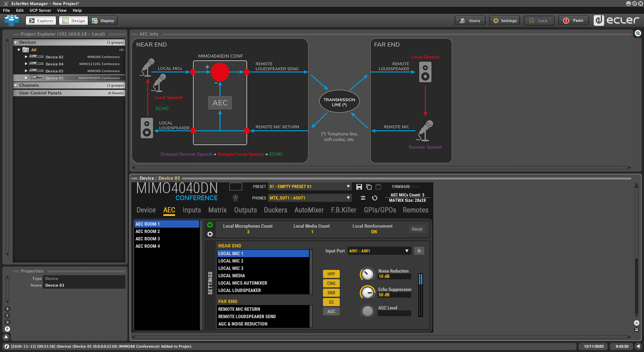Toggle the HPF button
The image size is (644, 352).
coord(331,274)
